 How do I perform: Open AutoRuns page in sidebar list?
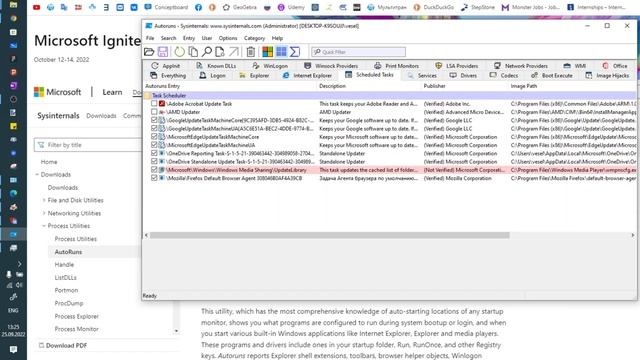(x=68, y=252)
